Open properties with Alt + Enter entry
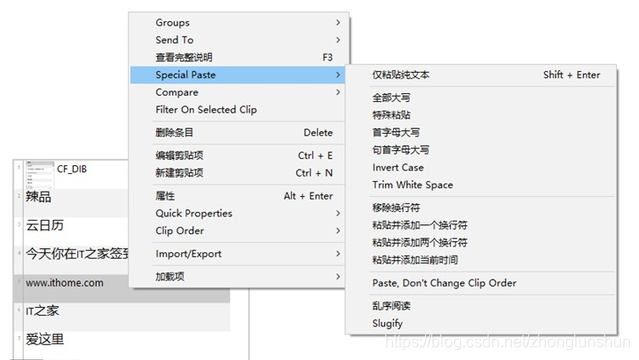The width and height of the screenshot is (639, 360). 237,196
